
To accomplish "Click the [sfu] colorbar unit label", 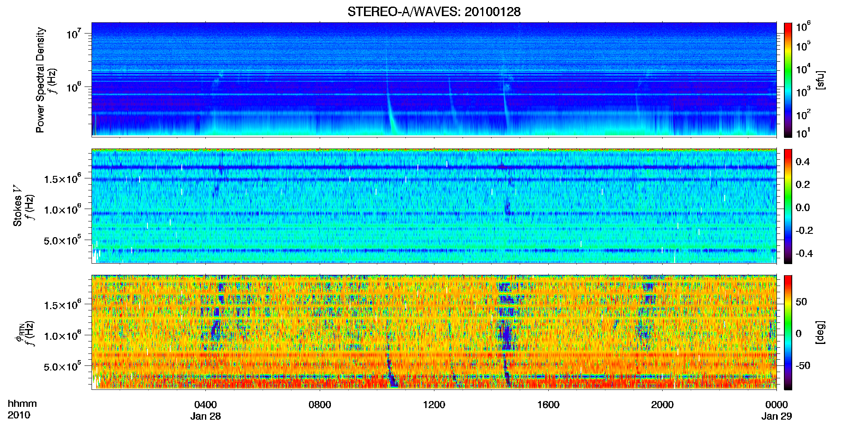I will point(820,80).
